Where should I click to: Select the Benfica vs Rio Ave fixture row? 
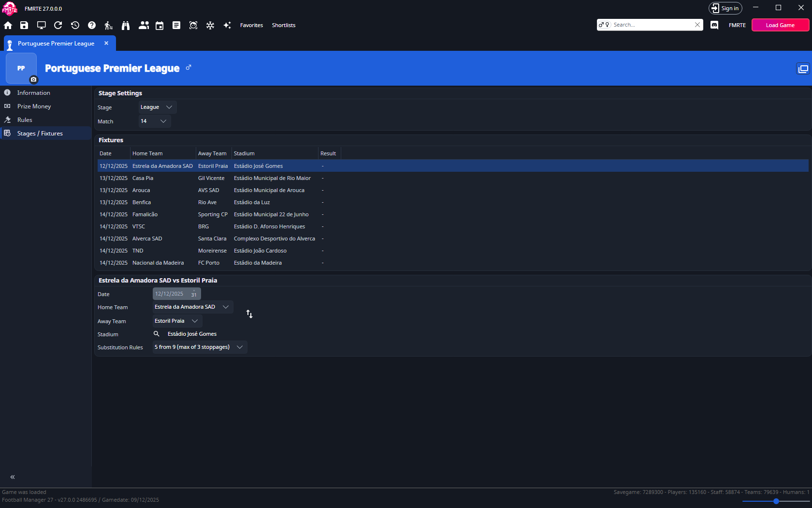tap(453, 202)
